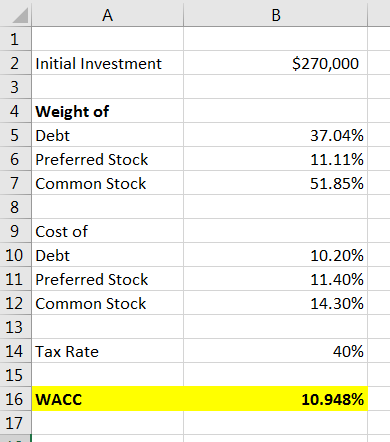390x442 pixels.
Task: Select the 10.20% cost of debt cell
Action: tap(275, 255)
